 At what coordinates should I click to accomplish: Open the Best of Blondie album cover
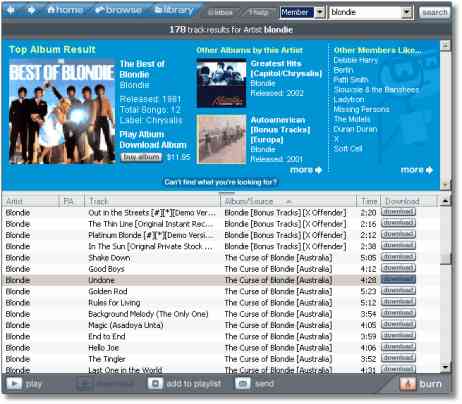point(62,111)
